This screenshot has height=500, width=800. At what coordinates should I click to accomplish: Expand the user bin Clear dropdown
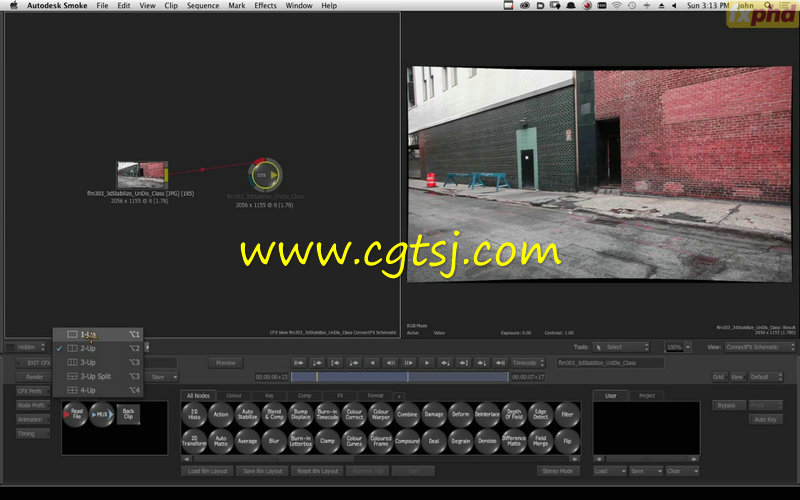[x=682, y=471]
